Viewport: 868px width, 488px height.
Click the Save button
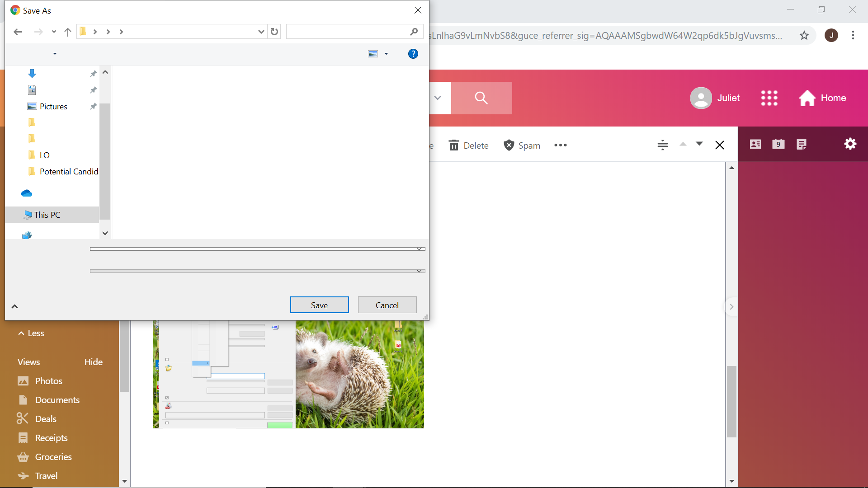(x=319, y=305)
